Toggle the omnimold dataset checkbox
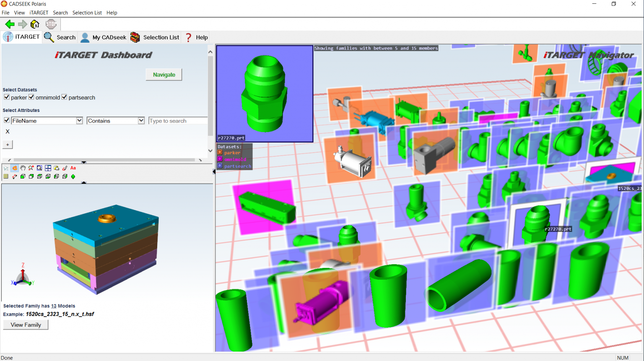The height and width of the screenshot is (361, 644). coord(31,97)
